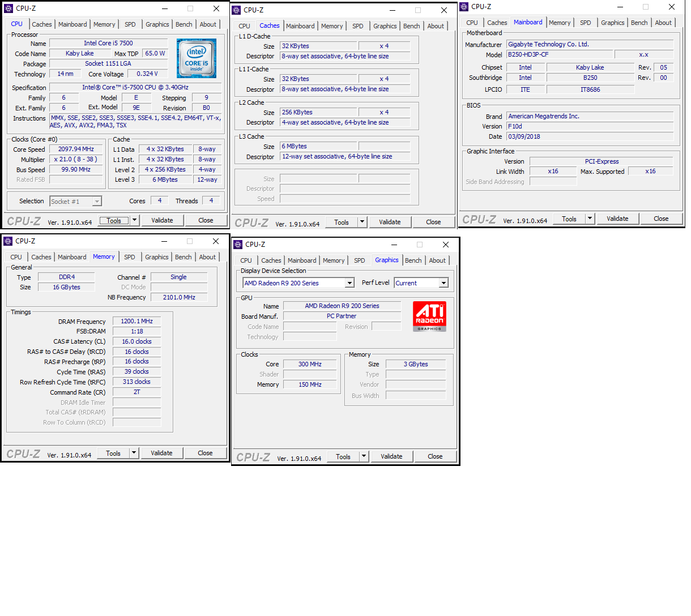Click the Intel Core i5 7500 name field
The width and height of the screenshot is (691, 616).
108,43
